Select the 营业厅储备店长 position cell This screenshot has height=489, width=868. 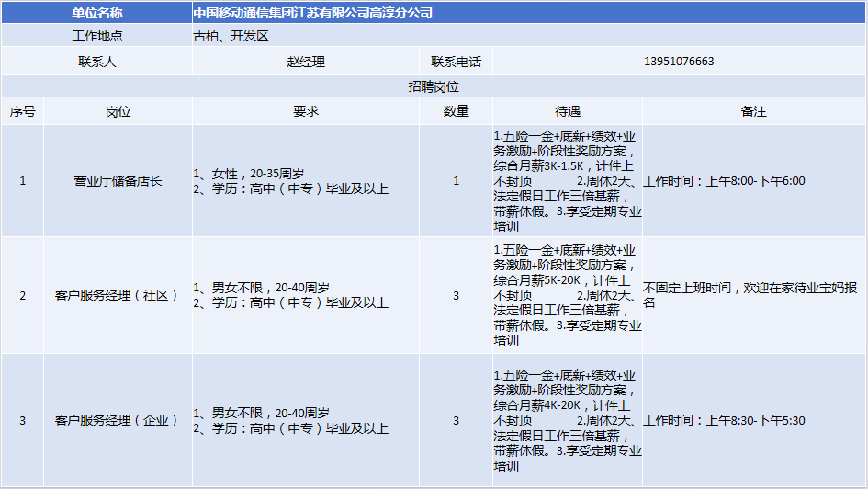click(118, 181)
